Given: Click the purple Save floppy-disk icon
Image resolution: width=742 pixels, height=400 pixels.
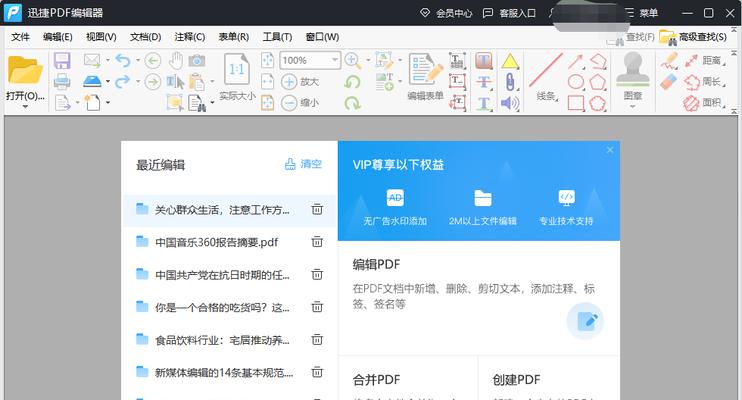Looking at the screenshot, I should tap(62, 61).
